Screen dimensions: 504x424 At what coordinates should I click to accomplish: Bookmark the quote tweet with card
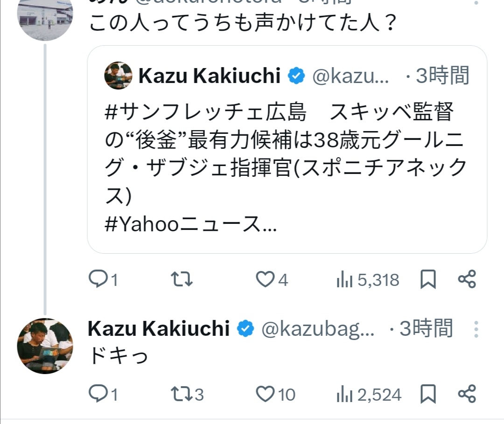(428, 279)
